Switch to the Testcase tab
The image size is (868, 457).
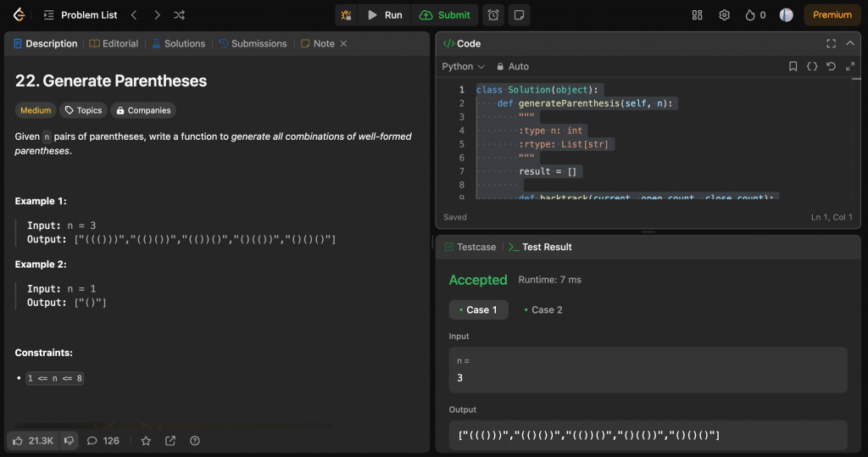[x=470, y=247]
